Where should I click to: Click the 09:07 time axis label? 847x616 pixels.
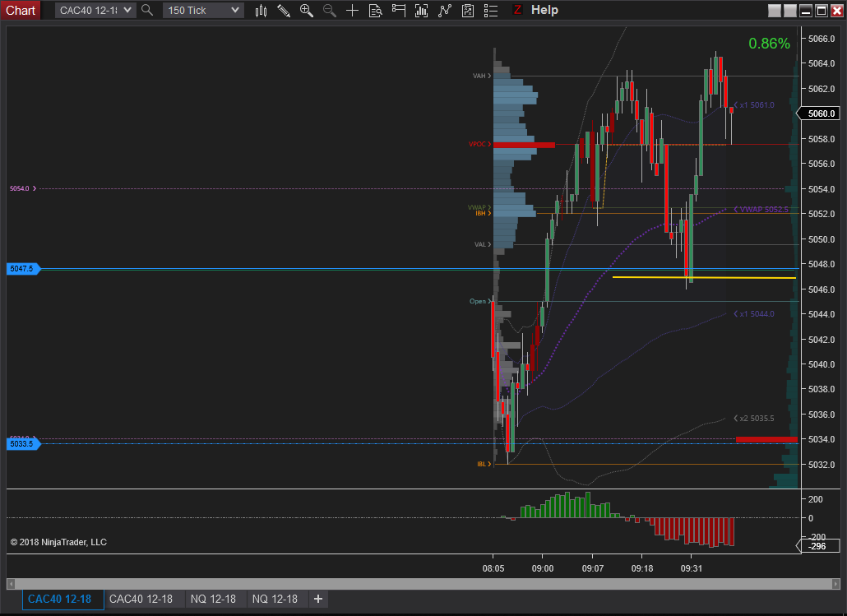click(x=593, y=568)
